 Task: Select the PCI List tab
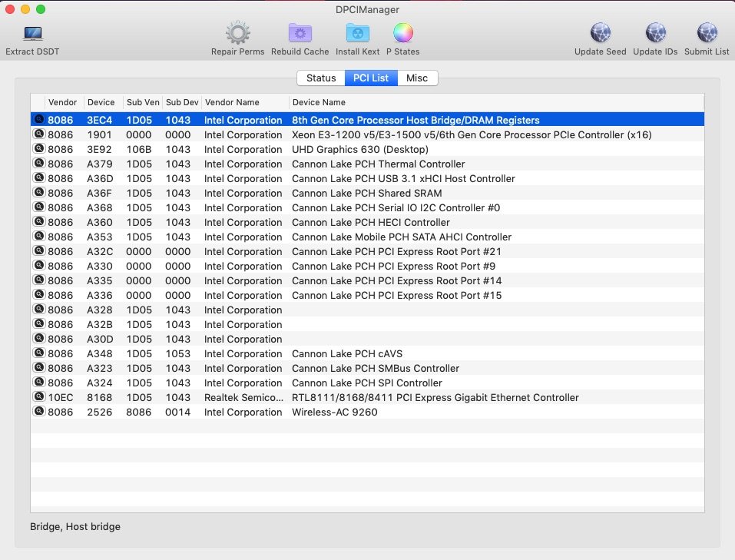(x=371, y=78)
